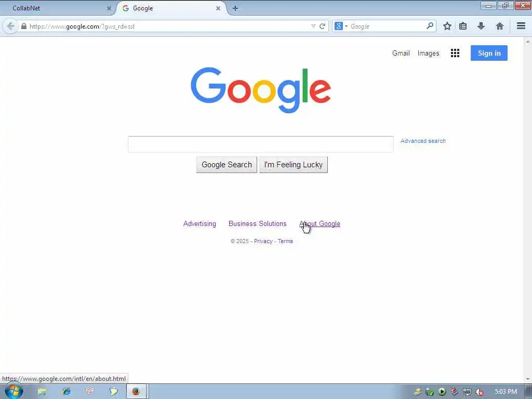
Task: Click the Google Search button
Action: coord(227,165)
